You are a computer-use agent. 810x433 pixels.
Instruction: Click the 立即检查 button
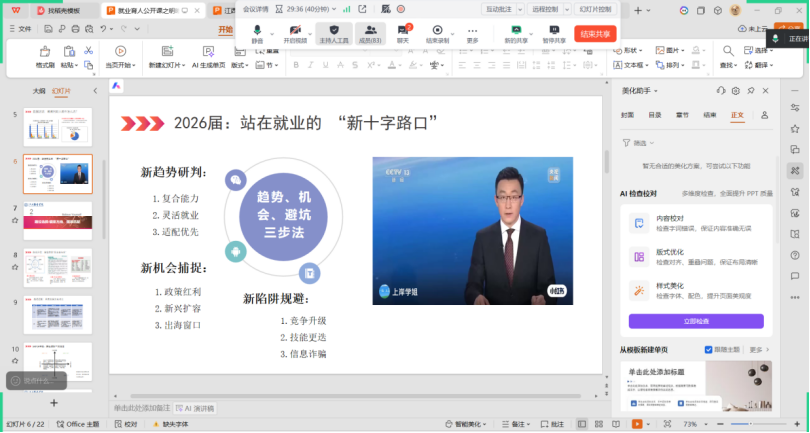pos(695,321)
